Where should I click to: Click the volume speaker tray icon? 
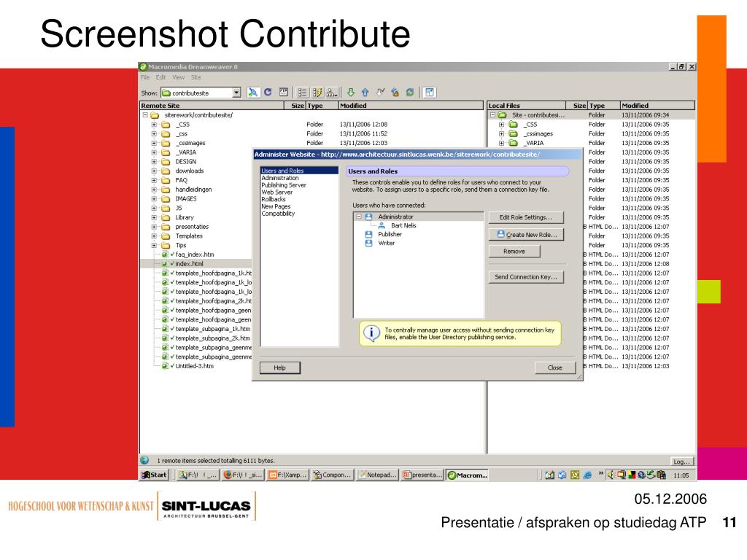pos(611,475)
